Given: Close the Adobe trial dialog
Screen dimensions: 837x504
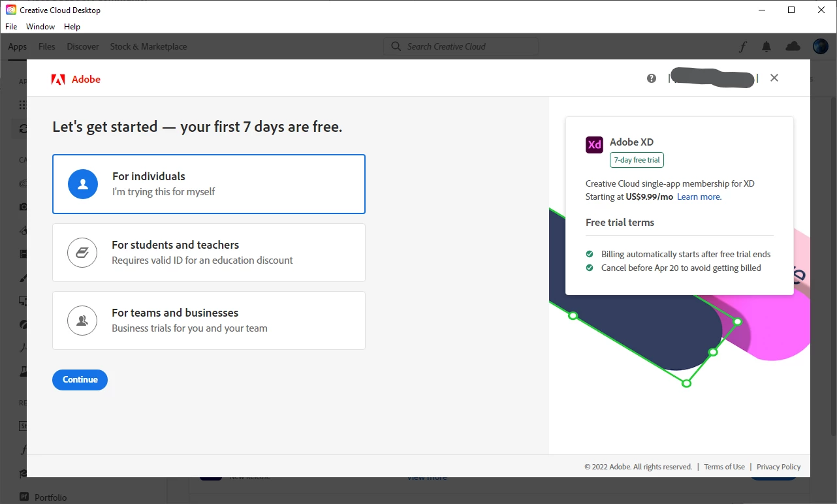Looking at the screenshot, I should tap(774, 78).
